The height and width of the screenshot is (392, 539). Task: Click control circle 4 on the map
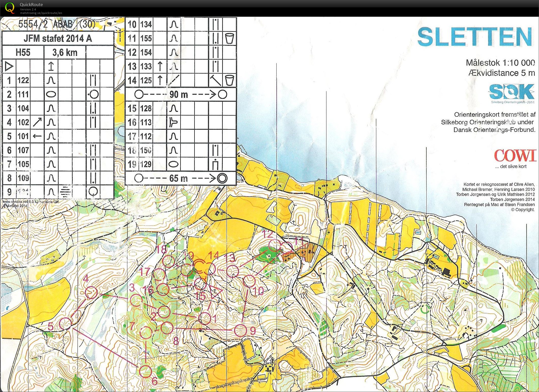91,293
